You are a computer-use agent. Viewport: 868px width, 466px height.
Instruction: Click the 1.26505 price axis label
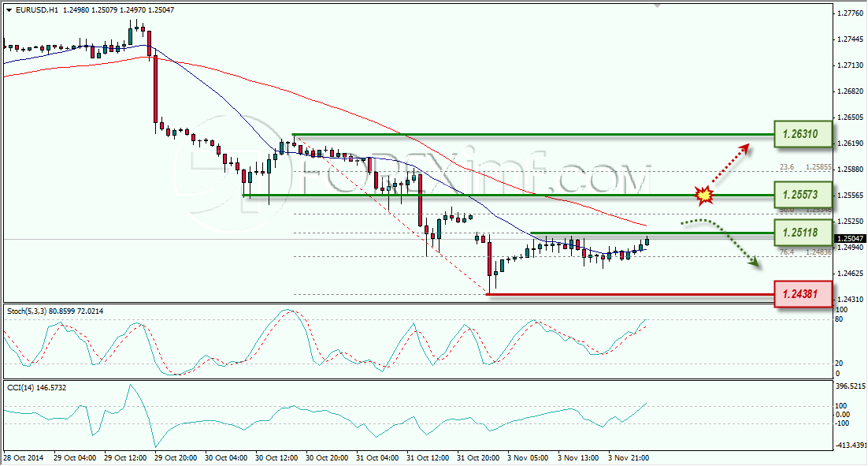pyautogui.click(x=850, y=117)
